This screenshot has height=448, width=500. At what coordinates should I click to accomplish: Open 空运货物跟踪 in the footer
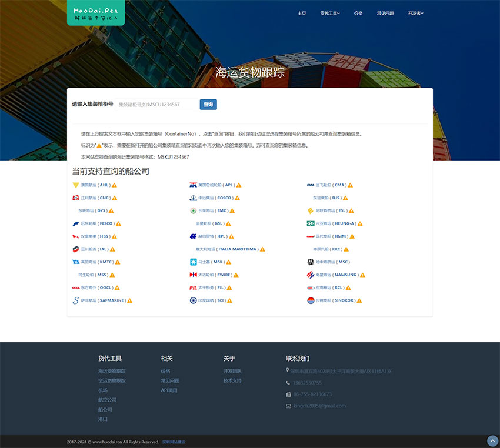click(x=112, y=381)
